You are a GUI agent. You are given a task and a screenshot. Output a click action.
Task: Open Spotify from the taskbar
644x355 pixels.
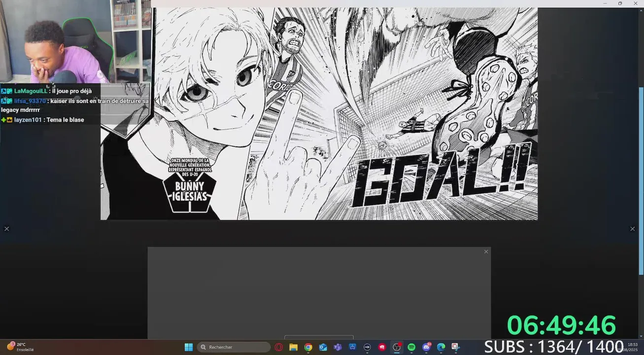(x=411, y=347)
